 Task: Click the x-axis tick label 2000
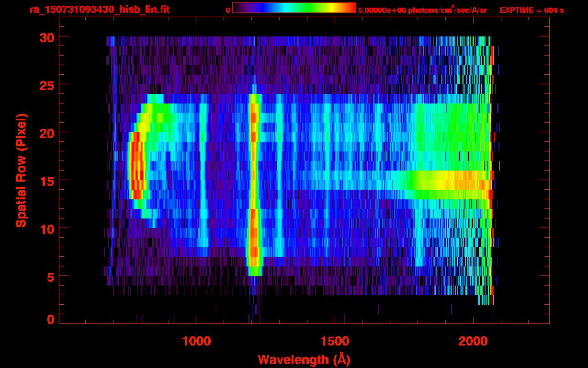click(473, 341)
